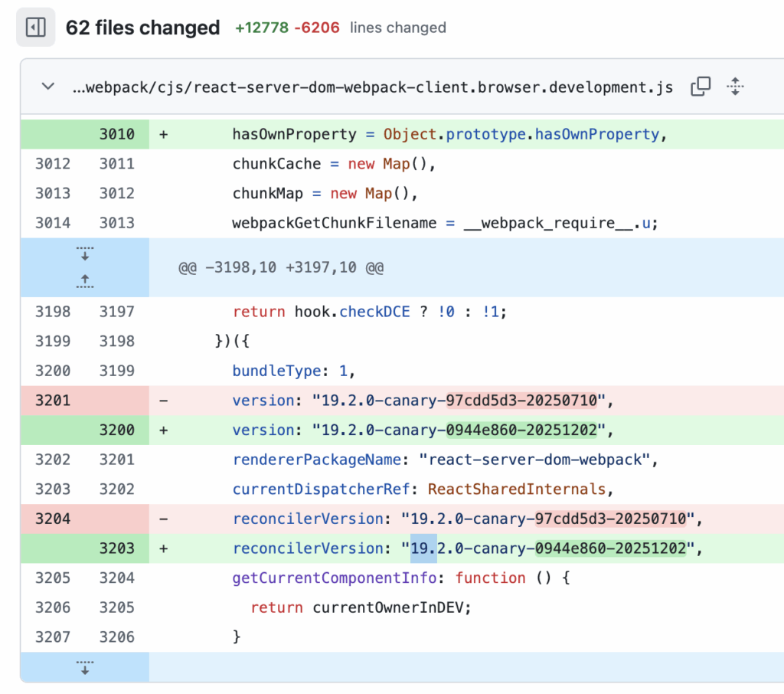
Task: Select added line number 3200
Action: pos(116,430)
